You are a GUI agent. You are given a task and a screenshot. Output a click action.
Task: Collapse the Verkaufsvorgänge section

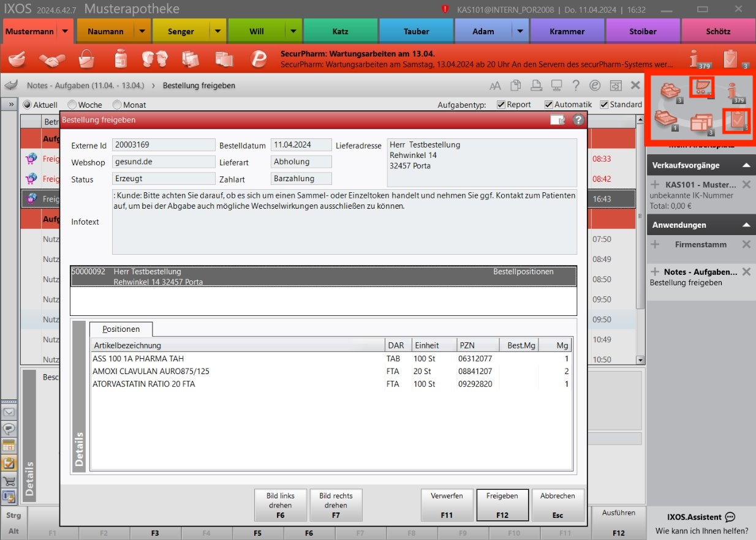click(746, 165)
